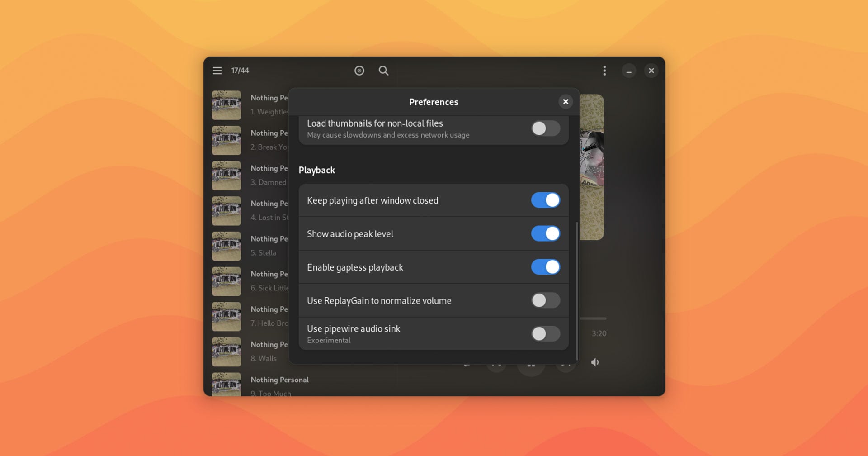Click the 'Use pipewire audio sink' label
Image resolution: width=868 pixels, height=456 pixels.
[354, 329]
